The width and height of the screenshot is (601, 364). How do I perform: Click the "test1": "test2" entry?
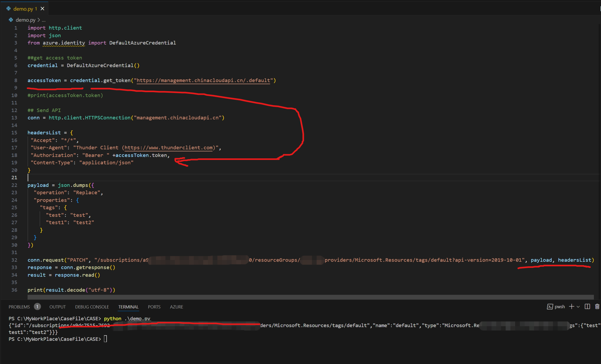pos(70,222)
